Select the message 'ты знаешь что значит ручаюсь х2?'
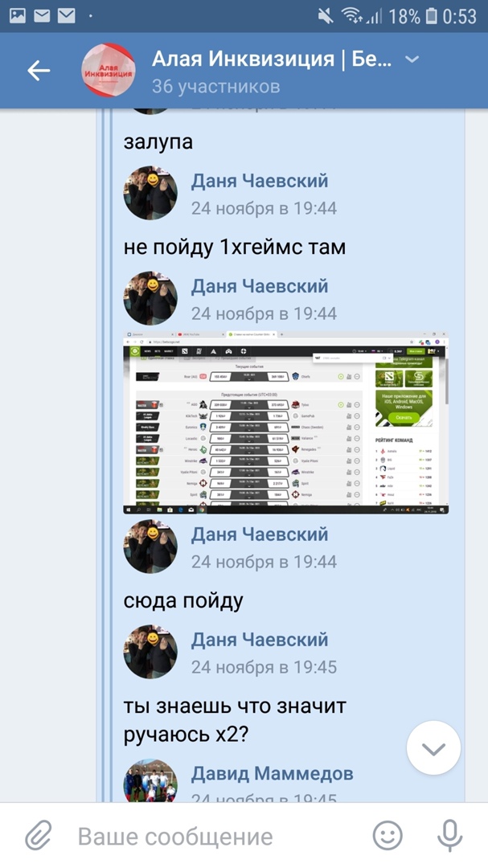Image resolution: width=488 pixels, height=868 pixels. (235, 719)
